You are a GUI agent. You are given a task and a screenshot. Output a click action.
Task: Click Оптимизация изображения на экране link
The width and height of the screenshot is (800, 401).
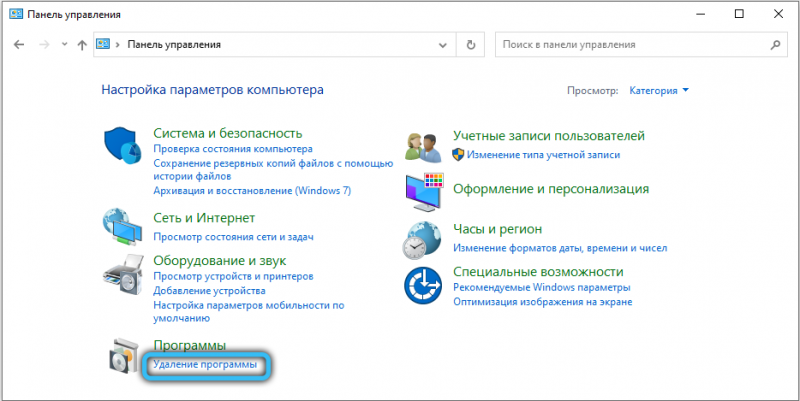coord(542,302)
